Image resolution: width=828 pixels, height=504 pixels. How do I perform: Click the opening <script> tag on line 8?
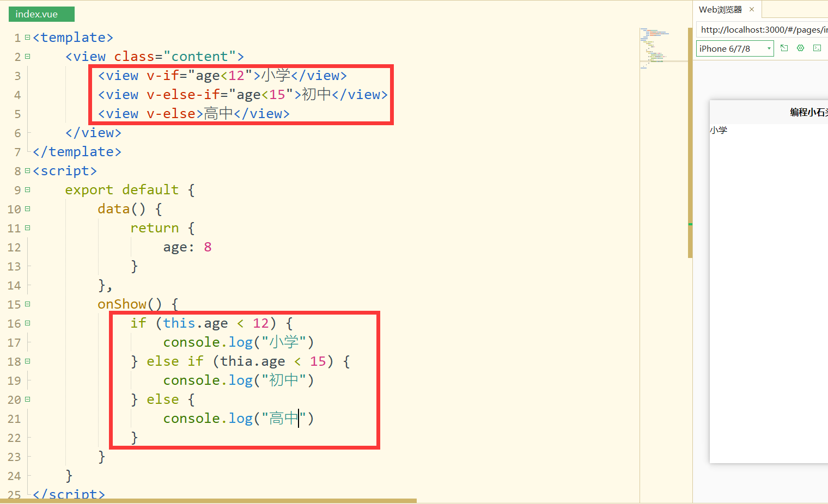[x=64, y=171]
